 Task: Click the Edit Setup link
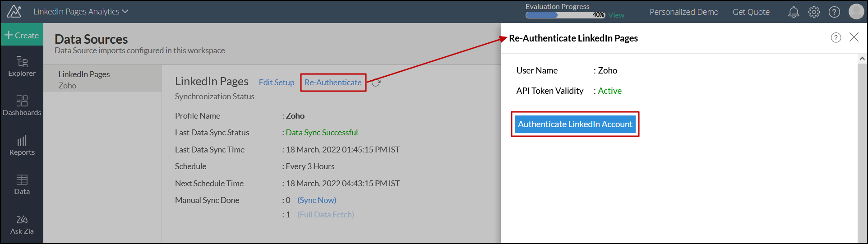click(276, 83)
